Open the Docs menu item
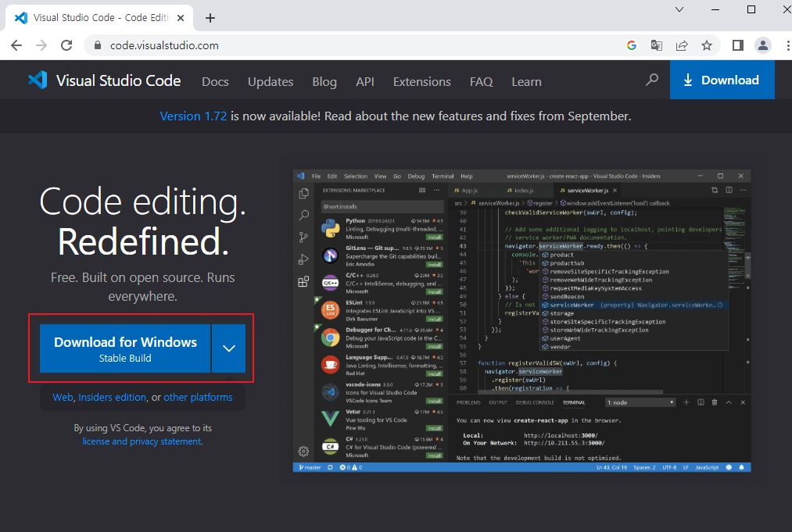The height and width of the screenshot is (532, 792). (x=215, y=82)
